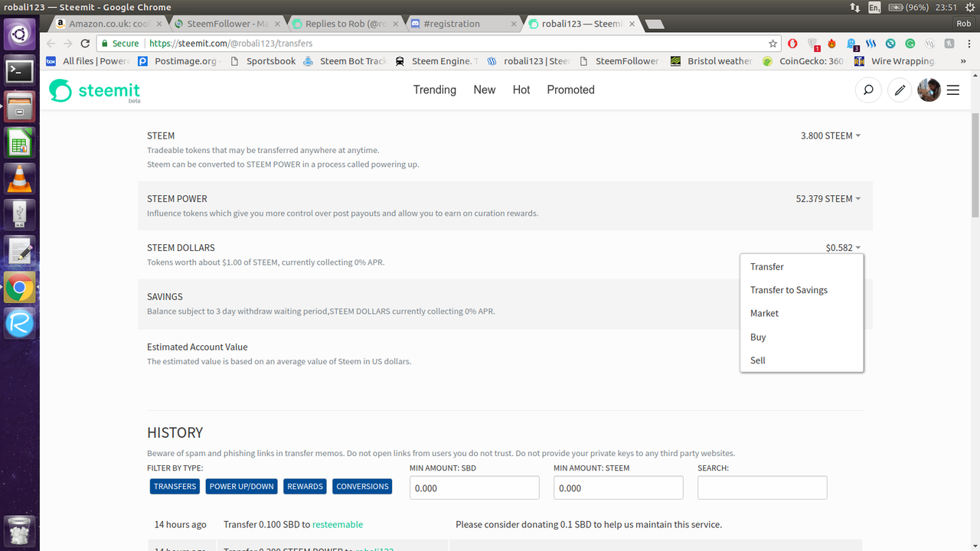980x551 pixels.
Task: Click the green Grammarly extension icon
Action: (x=910, y=44)
